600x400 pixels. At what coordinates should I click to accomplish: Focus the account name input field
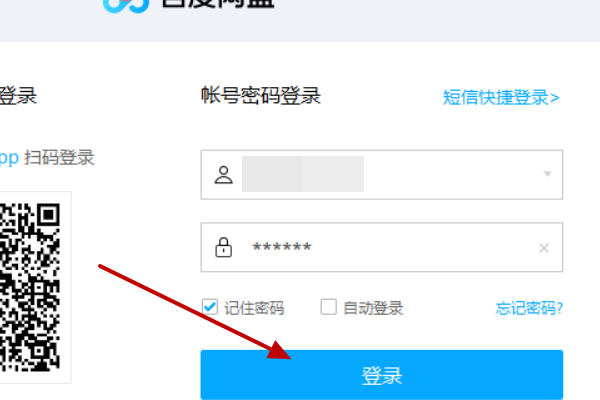(x=382, y=175)
